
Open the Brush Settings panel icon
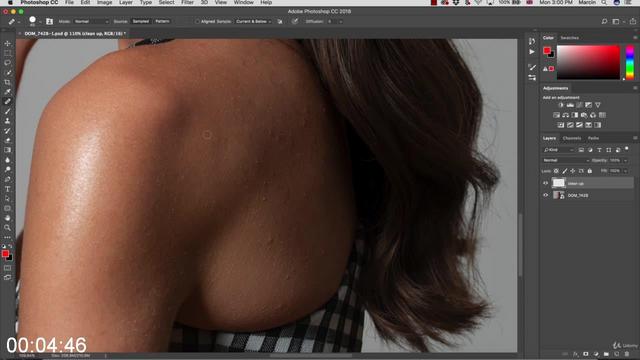tap(532, 67)
